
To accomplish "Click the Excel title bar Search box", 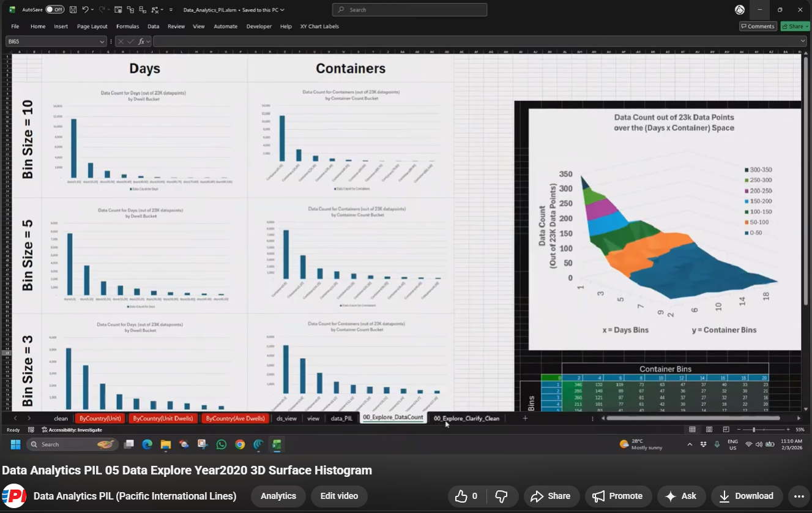I will tap(409, 10).
